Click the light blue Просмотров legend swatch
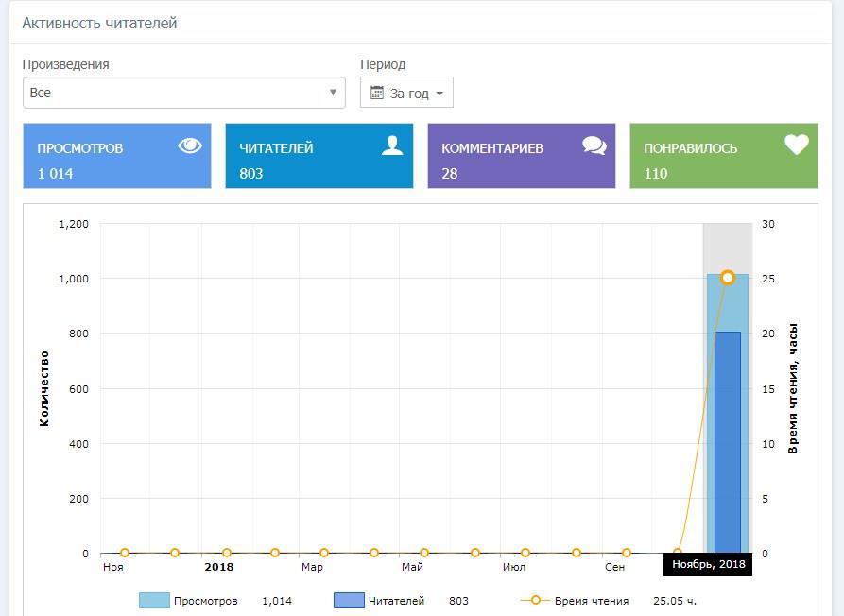Image resolution: width=844 pixels, height=616 pixels. (154, 601)
